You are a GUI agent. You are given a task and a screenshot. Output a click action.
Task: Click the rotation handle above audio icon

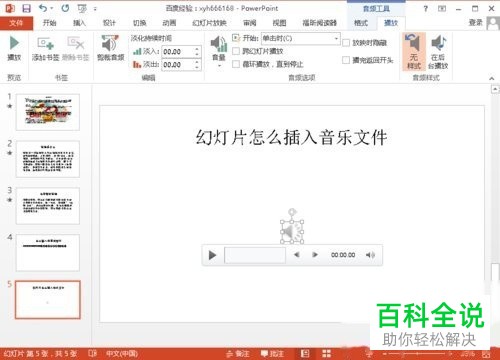pyautogui.click(x=292, y=212)
